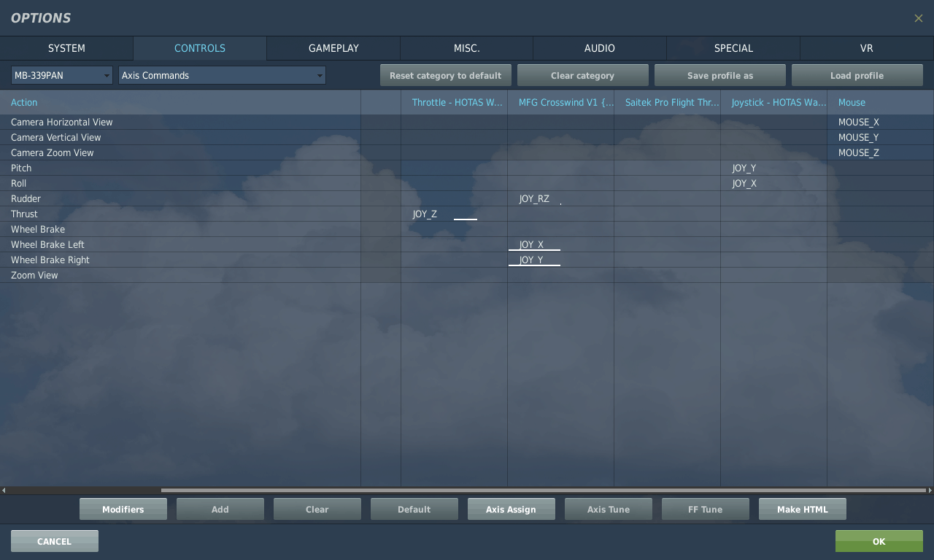Expand the Axis Commands category dropdown

click(222, 75)
